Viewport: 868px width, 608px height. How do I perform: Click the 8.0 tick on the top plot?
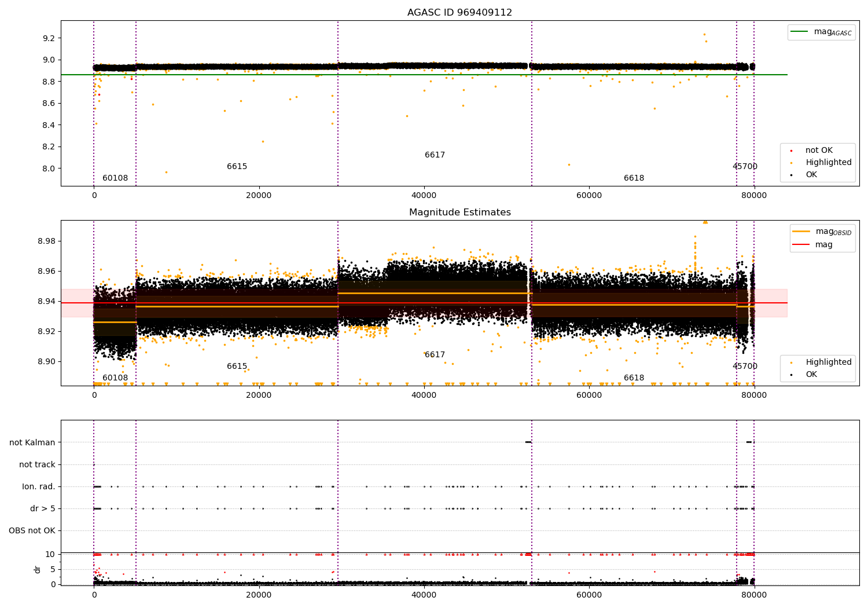(x=49, y=169)
